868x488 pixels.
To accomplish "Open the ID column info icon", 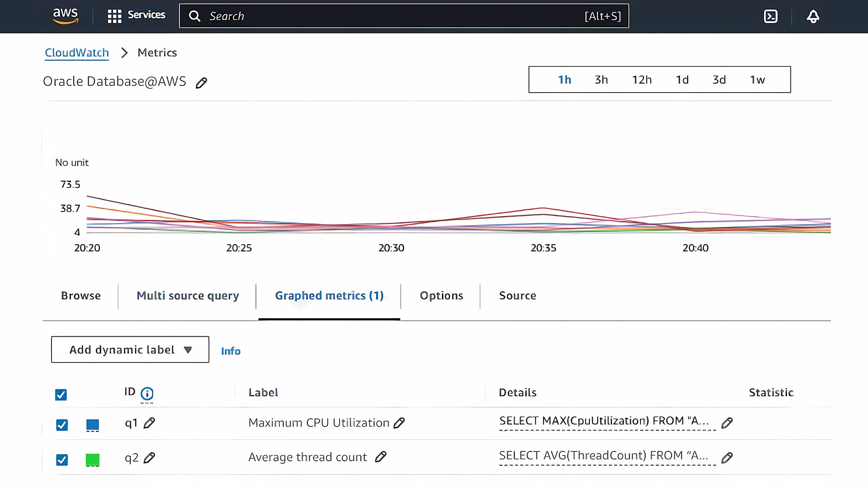I will click(x=146, y=394).
